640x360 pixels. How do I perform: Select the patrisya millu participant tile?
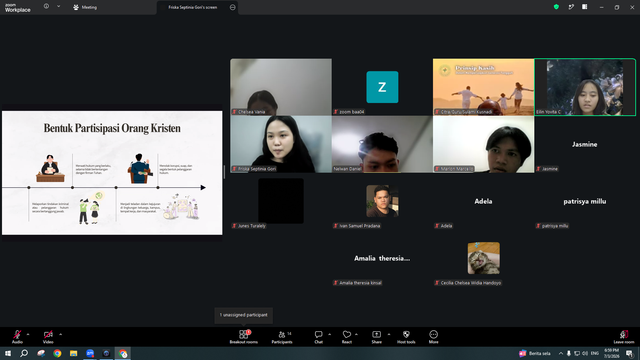tap(585, 201)
